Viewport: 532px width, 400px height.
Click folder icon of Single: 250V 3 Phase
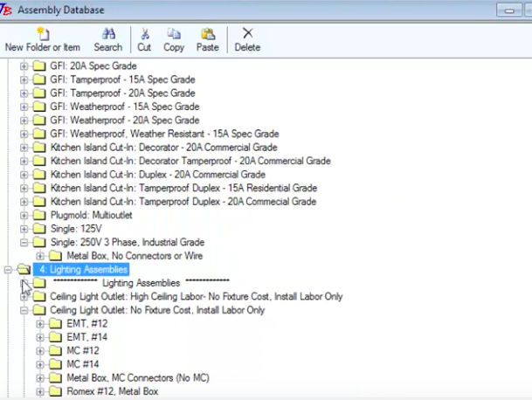(39, 242)
